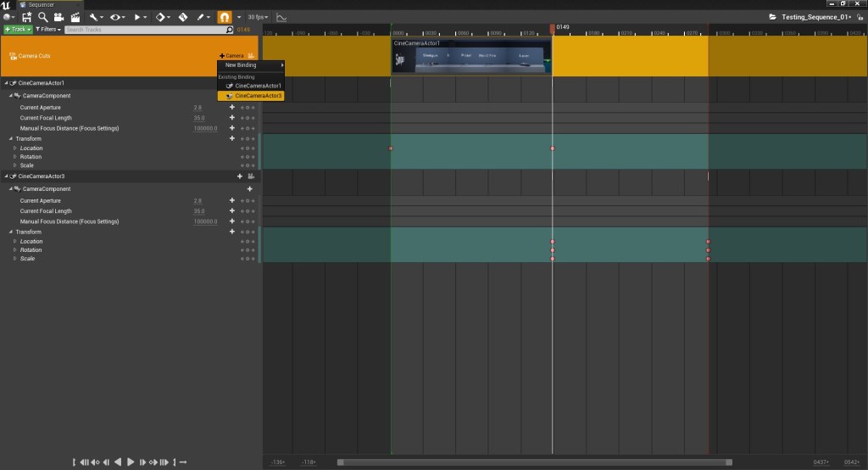Open the Filters dropdown
The image size is (868, 470).
[x=48, y=30]
